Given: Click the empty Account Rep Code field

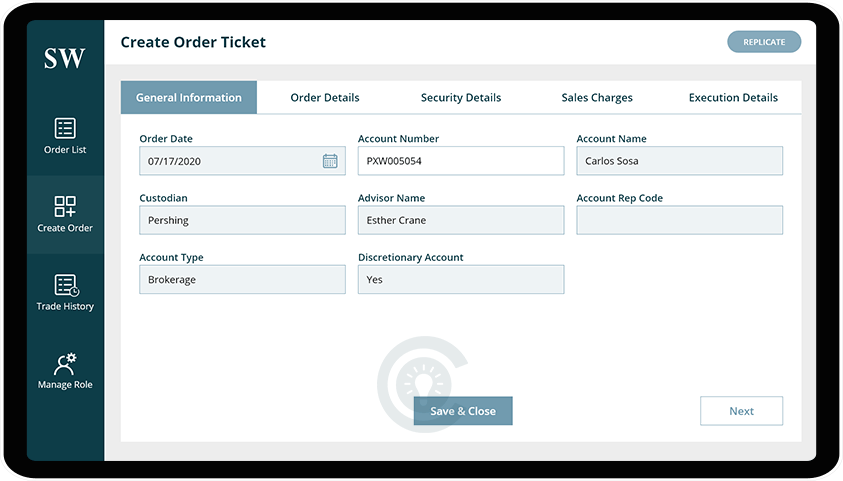Looking at the screenshot, I should 680,220.
